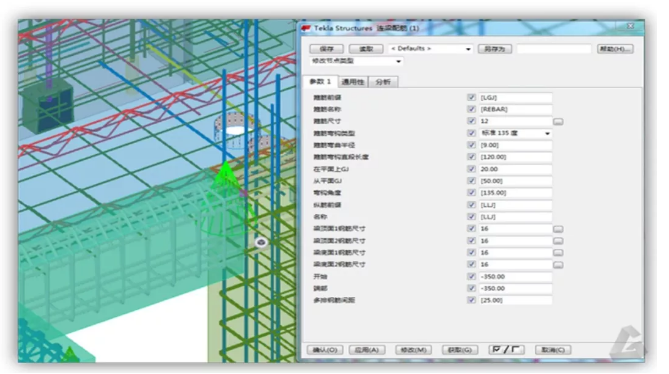The height and width of the screenshot is (374, 669).
Task: Click the 保存 button
Action: 326,49
